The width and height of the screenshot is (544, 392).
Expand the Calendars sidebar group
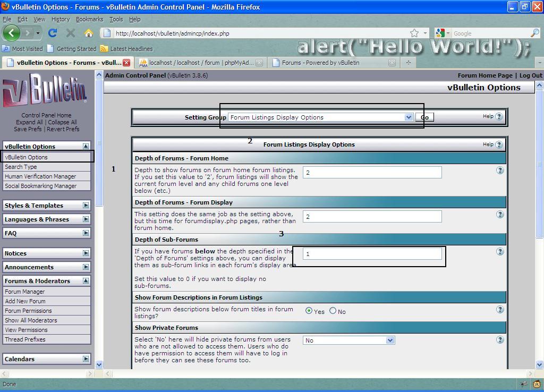click(86, 359)
